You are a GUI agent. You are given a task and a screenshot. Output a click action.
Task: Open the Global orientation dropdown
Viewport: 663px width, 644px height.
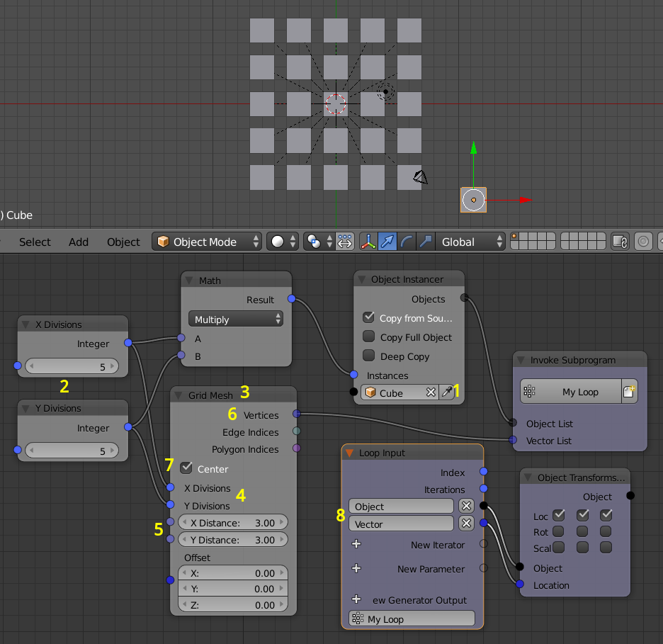point(470,242)
